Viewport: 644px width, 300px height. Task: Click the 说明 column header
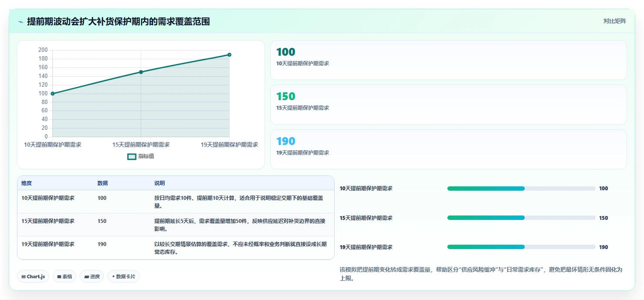click(160, 183)
